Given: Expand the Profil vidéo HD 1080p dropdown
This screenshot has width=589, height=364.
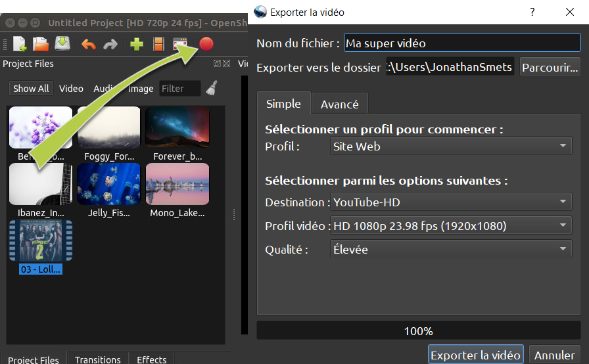Looking at the screenshot, I should click(450, 226).
